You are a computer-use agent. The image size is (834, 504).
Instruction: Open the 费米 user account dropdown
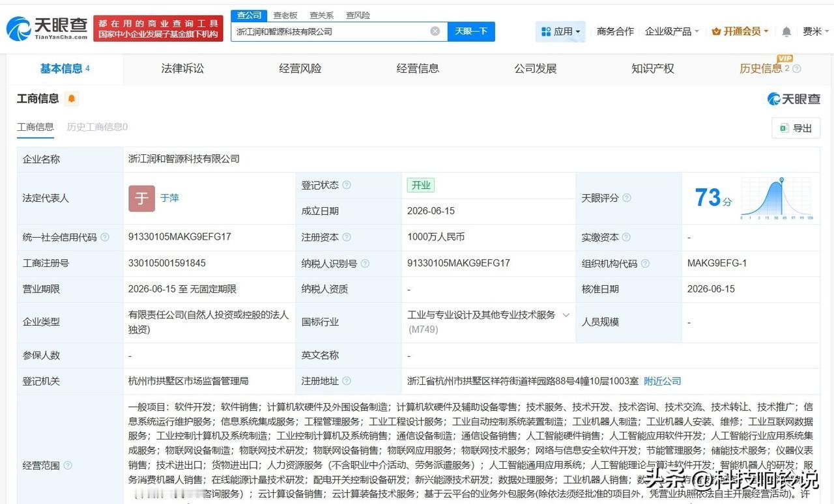point(816,31)
